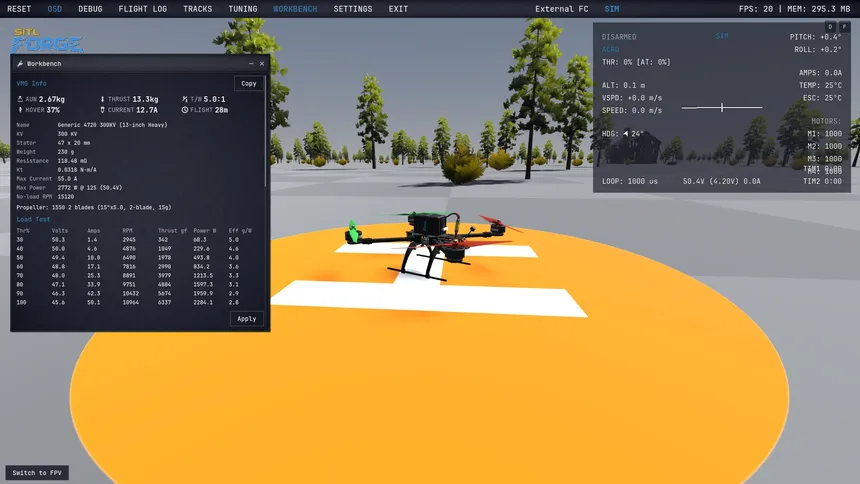Click the Workbench panel scrollbar

pyautogui.click(x=267, y=132)
